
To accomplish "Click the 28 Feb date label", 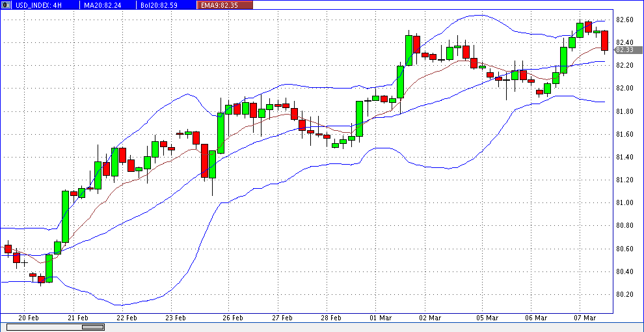I will (x=330, y=318).
